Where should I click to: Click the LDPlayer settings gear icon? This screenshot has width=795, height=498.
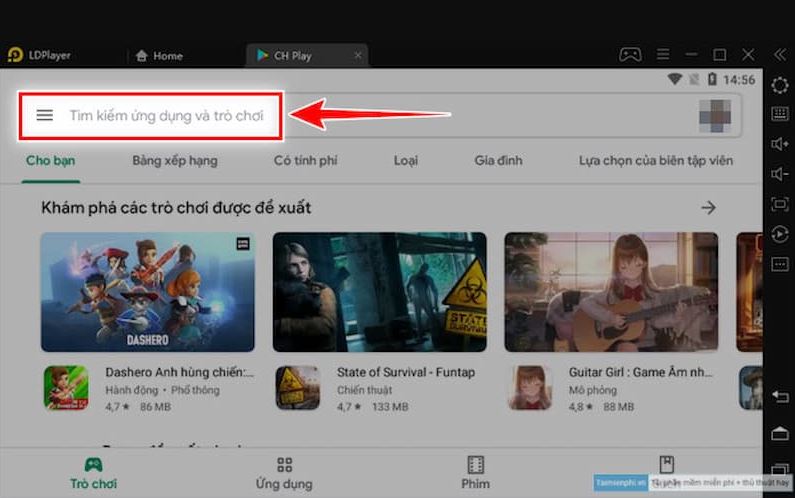click(780, 85)
